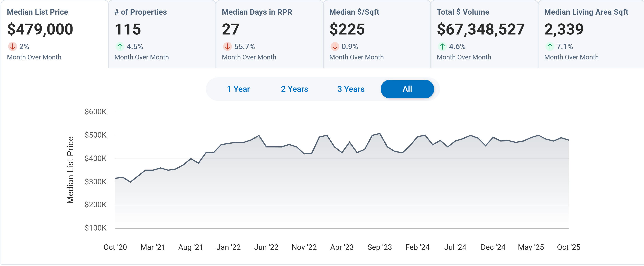Choose the 1 Year time range
The image size is (644, 266).
(238, 89)
